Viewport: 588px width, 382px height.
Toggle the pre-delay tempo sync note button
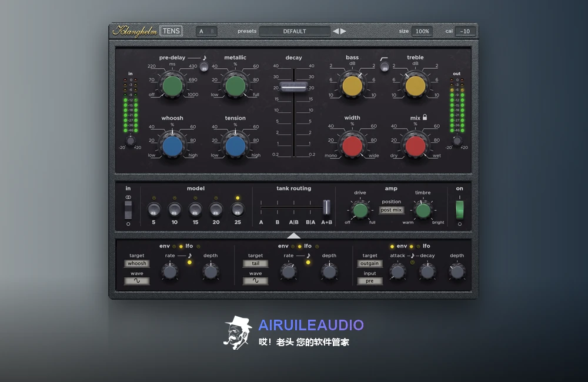[204, 67]
